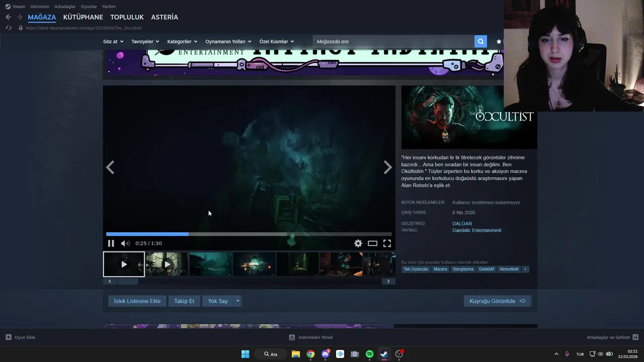Image resolution: width=644 pixels, height=362 pixels.
Task: Open the Özel Kısımlar dropdown
Action: 277,42
